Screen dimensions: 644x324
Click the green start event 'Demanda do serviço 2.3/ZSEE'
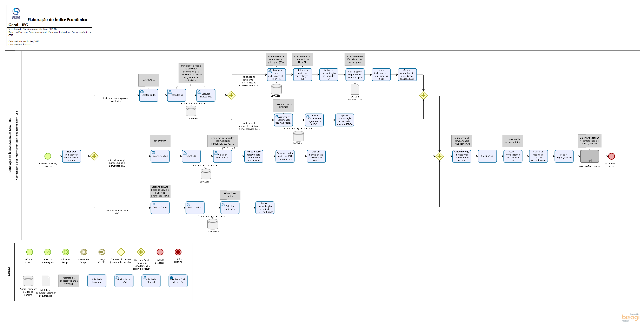click(47, 156)
